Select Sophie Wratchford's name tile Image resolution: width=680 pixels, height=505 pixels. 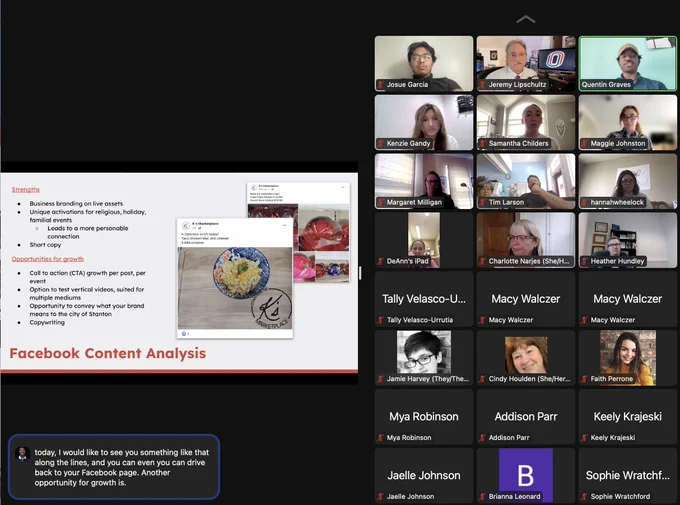628,475
